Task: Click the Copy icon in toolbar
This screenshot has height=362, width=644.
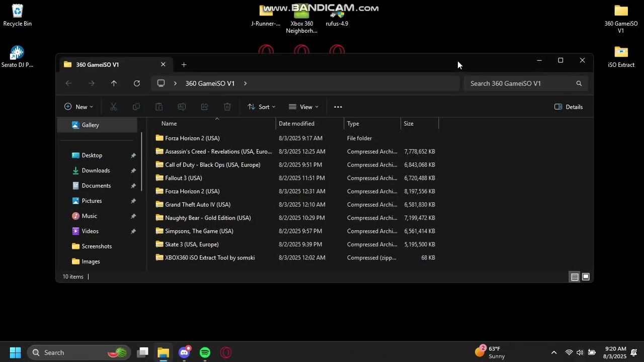Action: pos(136,107)
